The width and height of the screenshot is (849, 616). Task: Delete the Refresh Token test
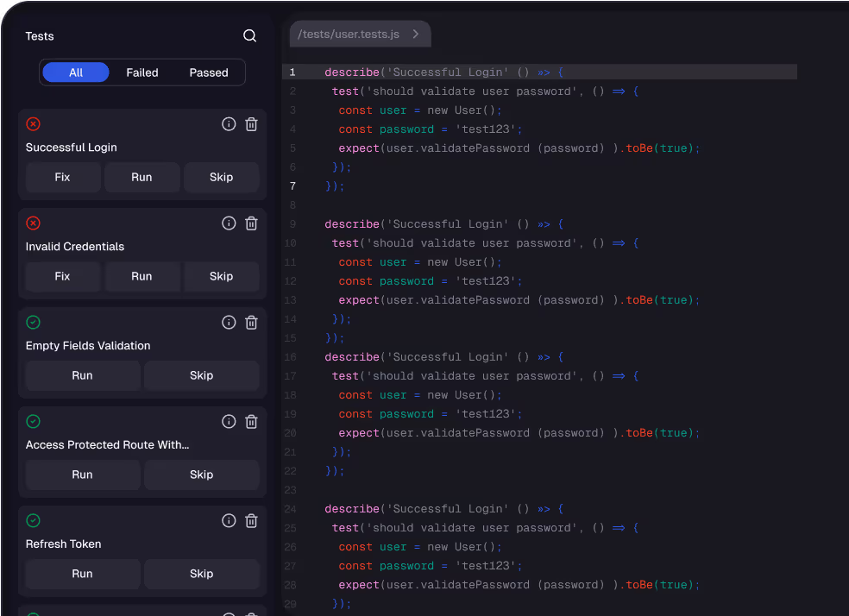coord(251,520)
